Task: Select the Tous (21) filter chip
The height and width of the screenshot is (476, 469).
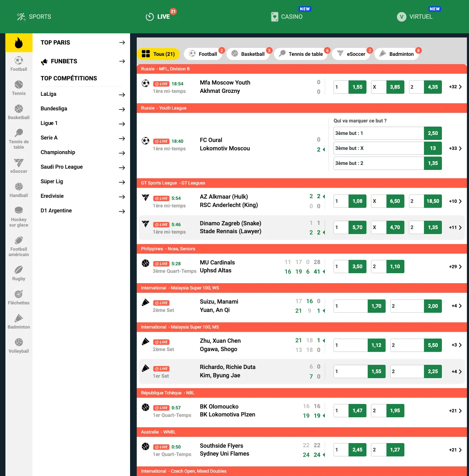Action: coord(158,54)
